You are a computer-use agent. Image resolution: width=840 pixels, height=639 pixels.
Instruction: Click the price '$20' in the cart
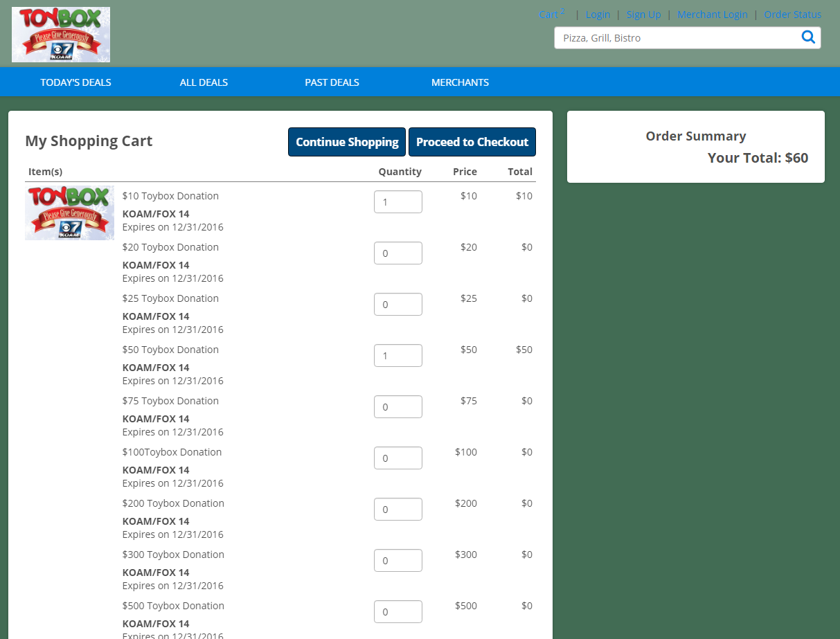click(469, 247)
